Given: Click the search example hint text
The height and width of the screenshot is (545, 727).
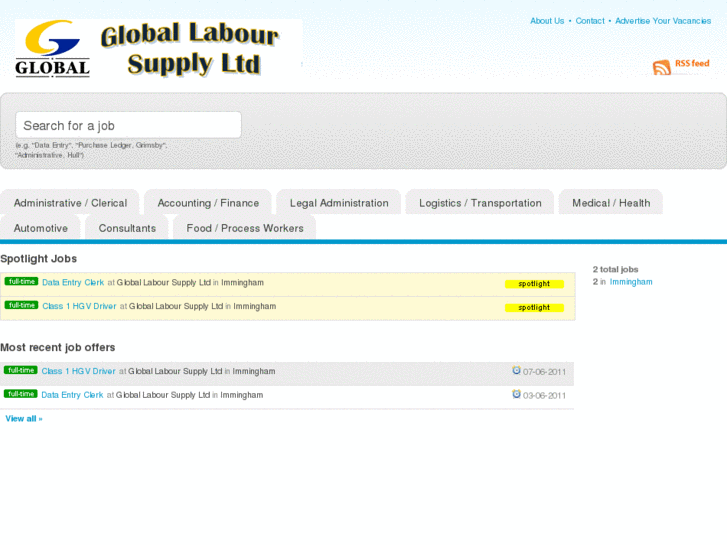Looking at the screenshot, I should [91, 150].
